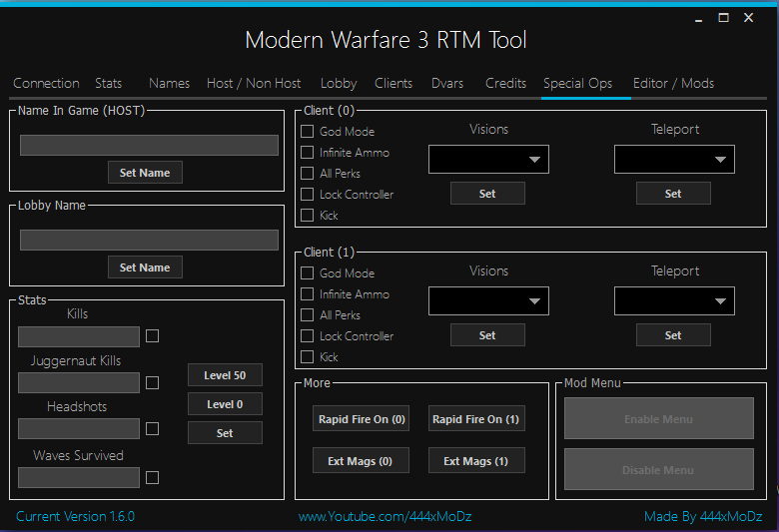Screen dimensions: 779x532
Task: Click the Enable Menu button
Action: (659, 418)
